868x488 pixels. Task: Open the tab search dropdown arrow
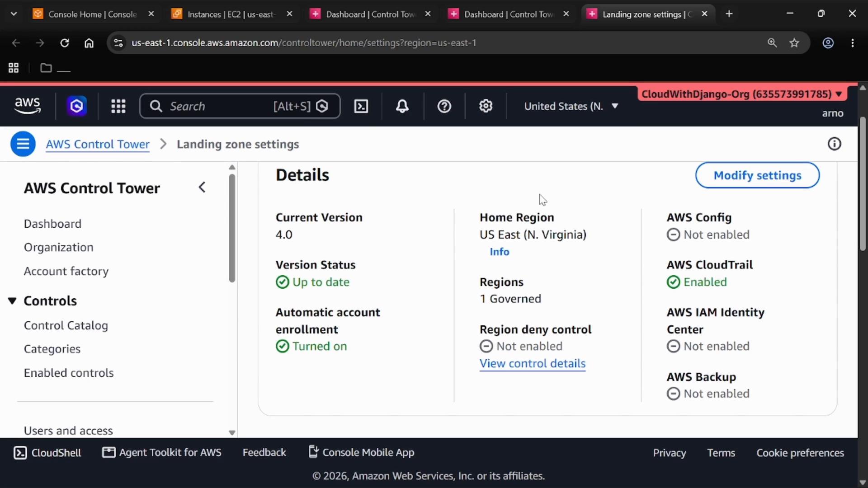point(14,14)
